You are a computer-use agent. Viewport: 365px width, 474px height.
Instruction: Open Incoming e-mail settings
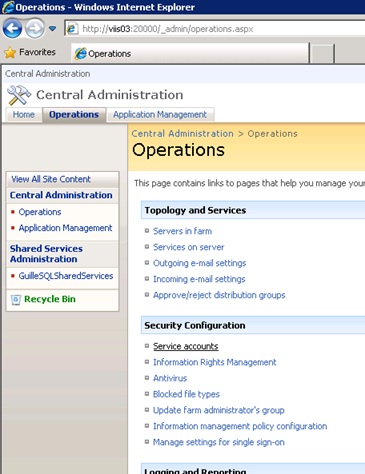[199, 279]
